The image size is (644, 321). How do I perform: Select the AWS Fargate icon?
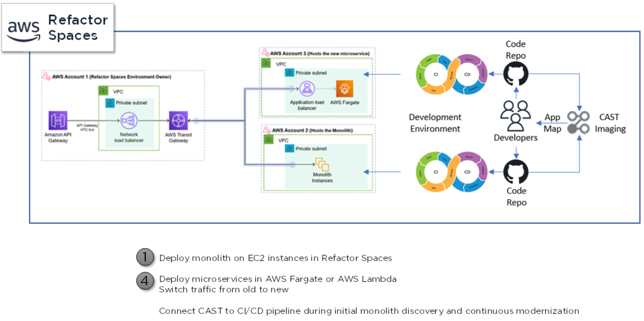point(345,89)
